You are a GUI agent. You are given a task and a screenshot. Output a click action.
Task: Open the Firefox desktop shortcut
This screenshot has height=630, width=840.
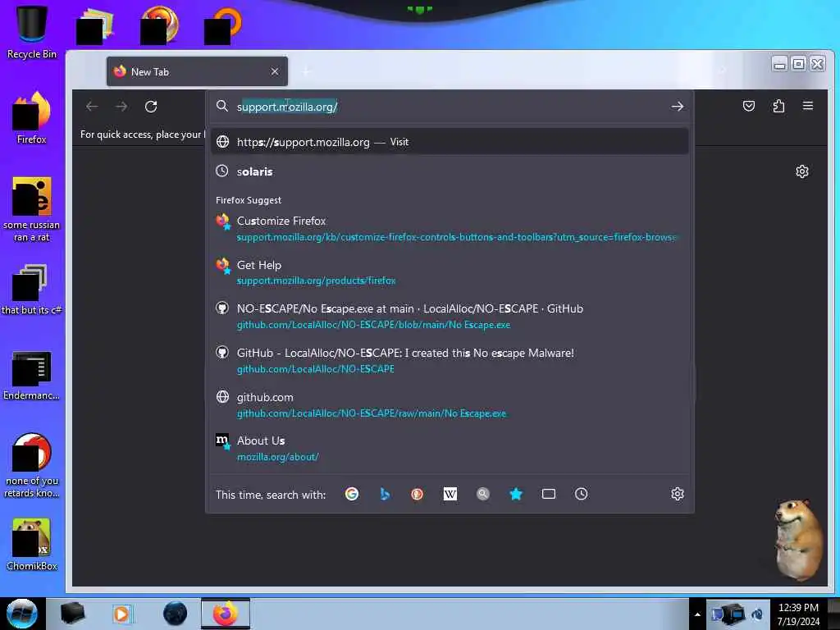point(32,117)
